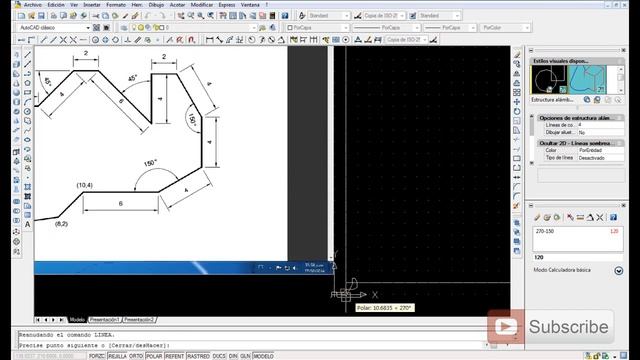Select the 2D wireframe visual style thumbnail

coord(549,80)
